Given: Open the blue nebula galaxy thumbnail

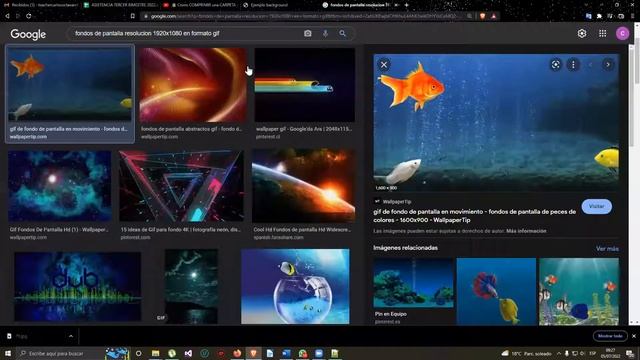Looking at the screenshot, I should [60, 186].
